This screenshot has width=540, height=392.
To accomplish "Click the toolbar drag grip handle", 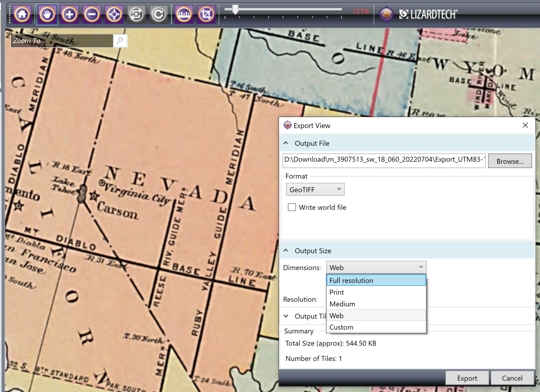I will pyautogui.click(x=9, y=14).
